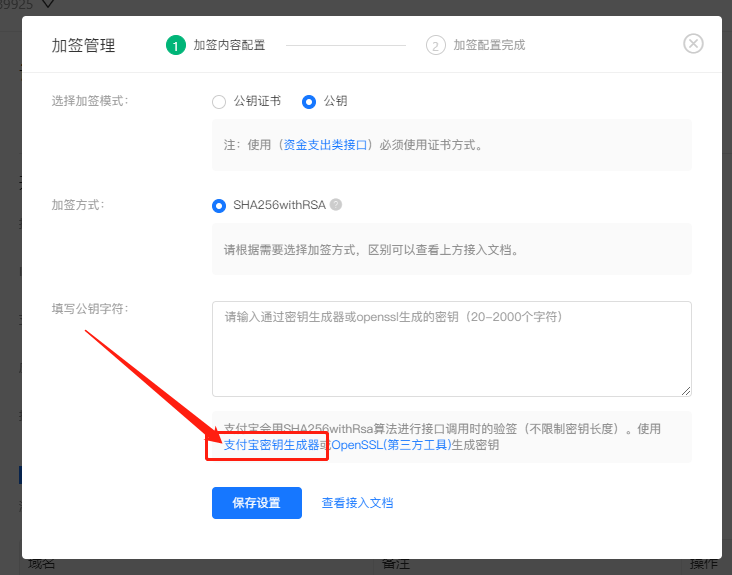Select the 公钥 radio option
Screen dimensions: 732x575
309,101
